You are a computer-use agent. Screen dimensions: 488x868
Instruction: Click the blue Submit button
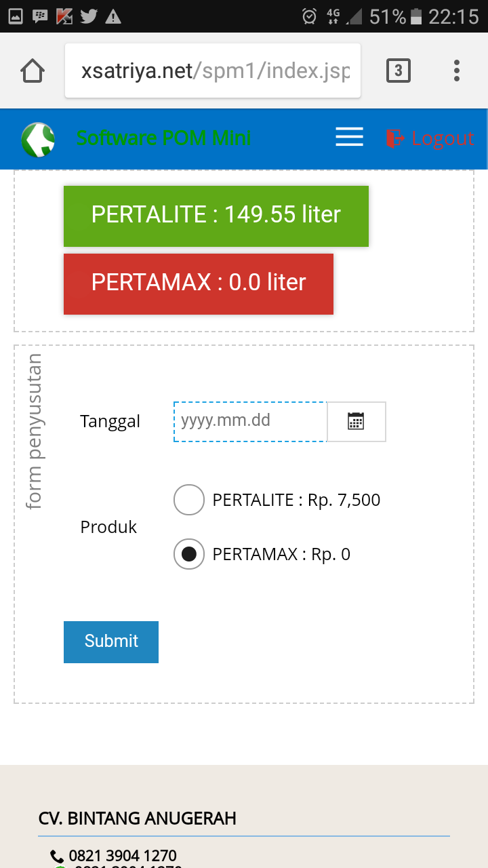point(111,642)
